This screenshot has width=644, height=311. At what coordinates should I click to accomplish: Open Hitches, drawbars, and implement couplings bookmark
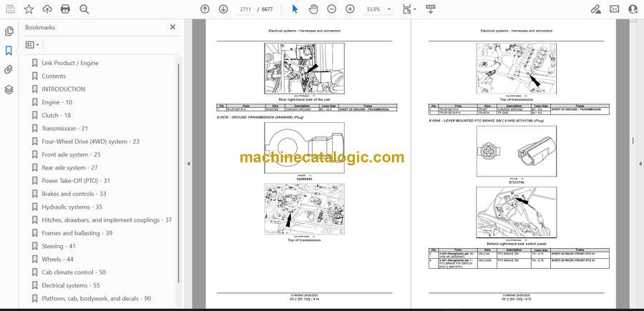pos(107,220)
